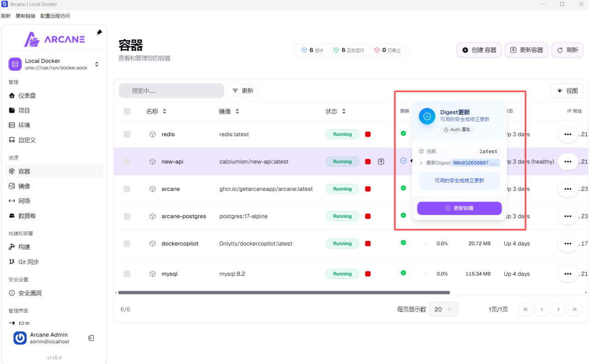Click the container name arcane-postgres
589x364 pixels.
(184, 216)
